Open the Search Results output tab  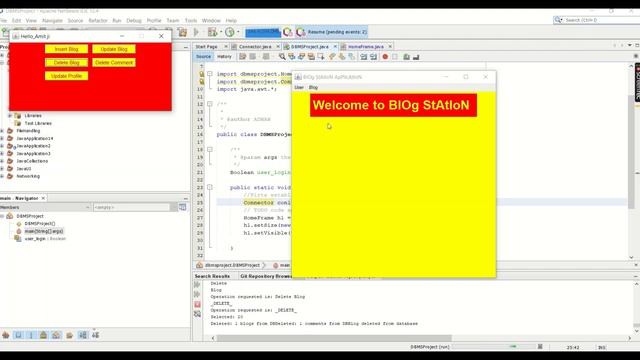pyautogui.click(x=212, y=276)
